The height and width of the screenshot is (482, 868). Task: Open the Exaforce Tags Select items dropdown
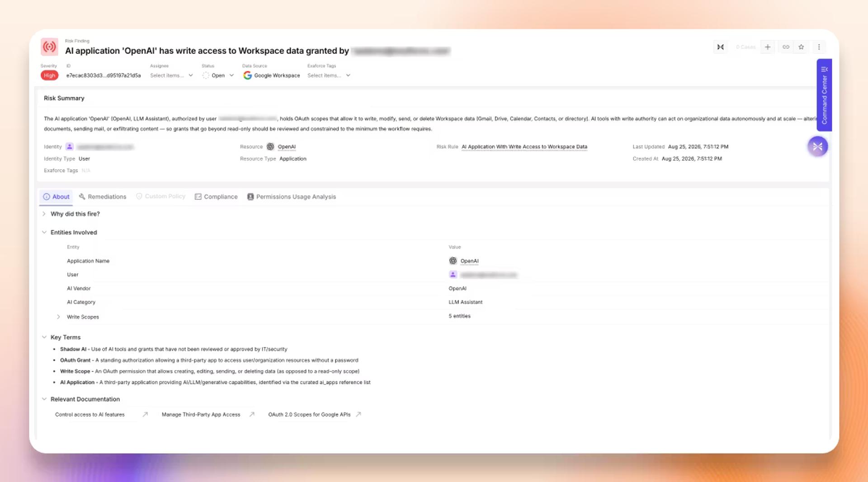[329, 75]
